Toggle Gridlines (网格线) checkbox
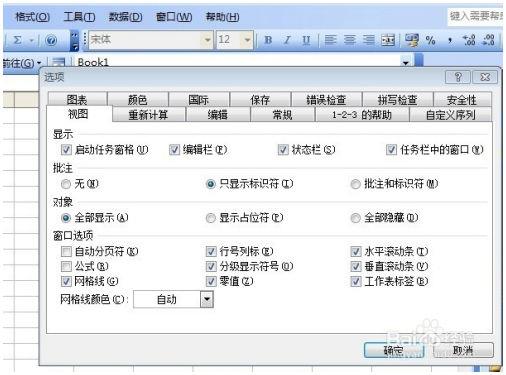This screenshot has width=506, height=375. 66,281
